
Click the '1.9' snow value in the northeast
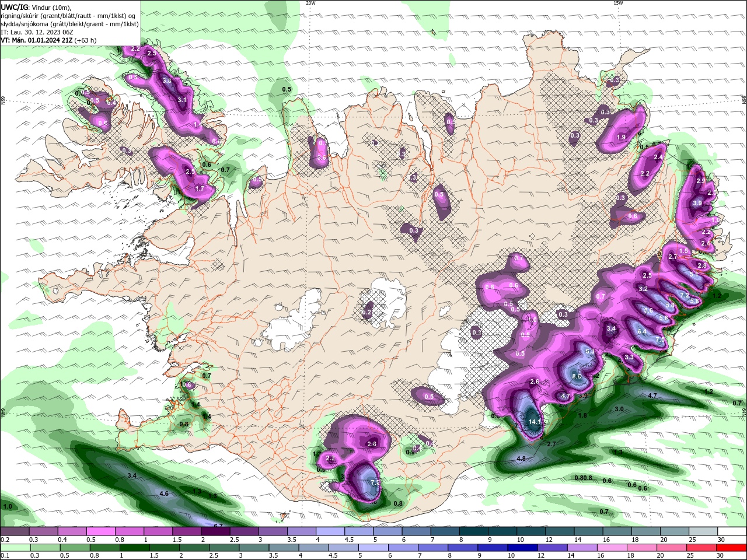621,138
